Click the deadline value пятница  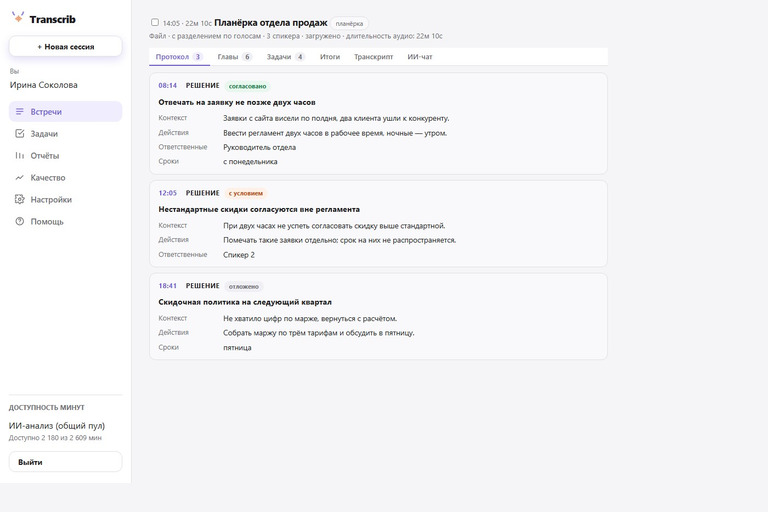tap(237, 347)
